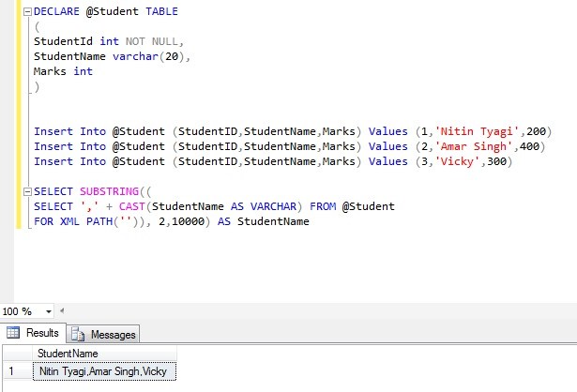Select the 'Nitin Tyagi,Amar Singh,Vicky' result cell
Viewport: 577px width, 392px height.
point(105,371)
